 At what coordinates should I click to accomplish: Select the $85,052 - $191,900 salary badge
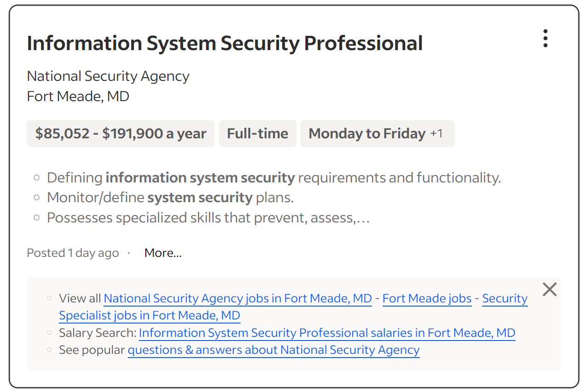(x=120, y=134)
